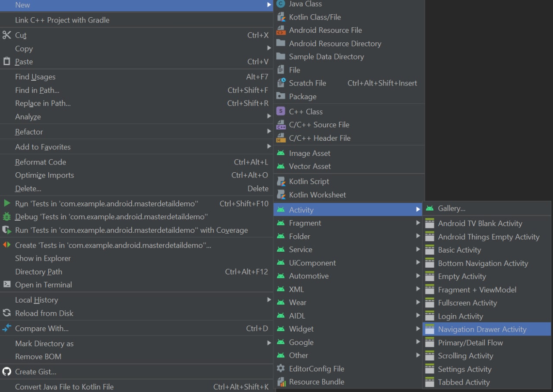The image size is (553, 392).
Task: Expand the Add to Favorites arrow
Action: click(x=269, y=146)
